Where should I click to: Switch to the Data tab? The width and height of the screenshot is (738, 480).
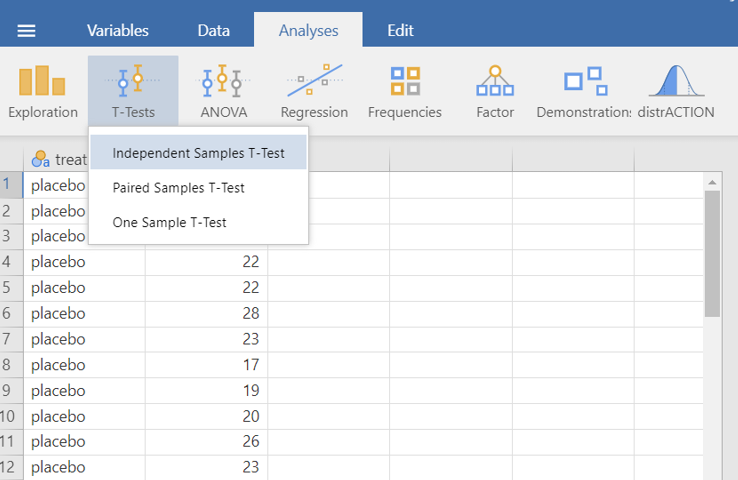[213, 30]
